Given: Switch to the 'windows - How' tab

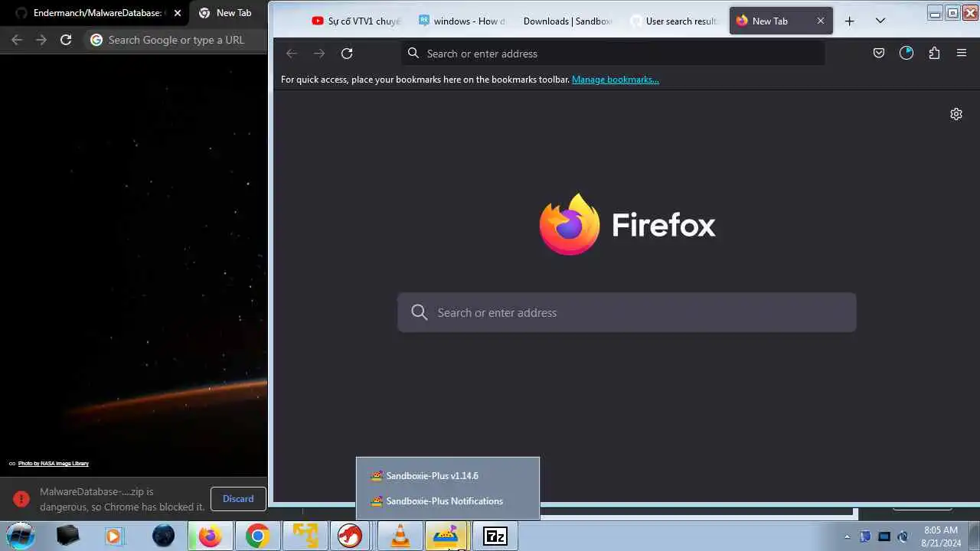Looking at the screenshot, I should tap(462, 21).
